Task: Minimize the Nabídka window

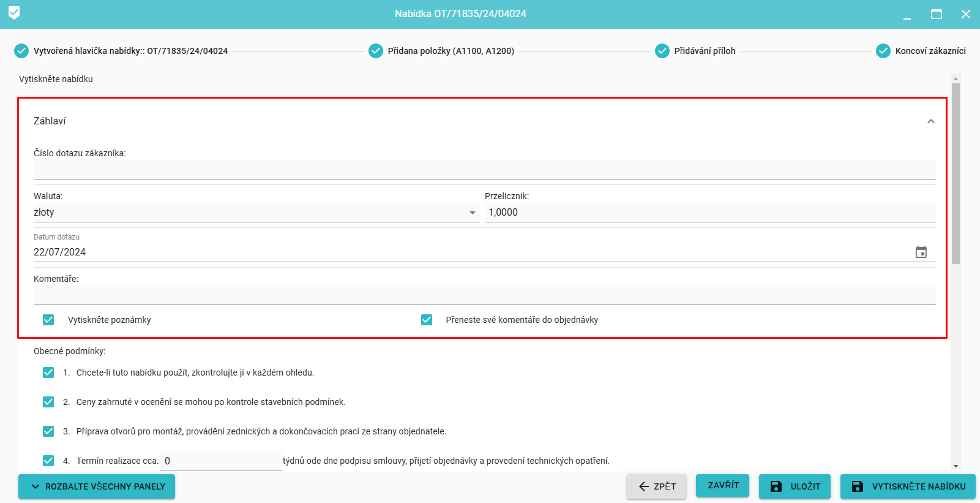Action: coord(907,14)
